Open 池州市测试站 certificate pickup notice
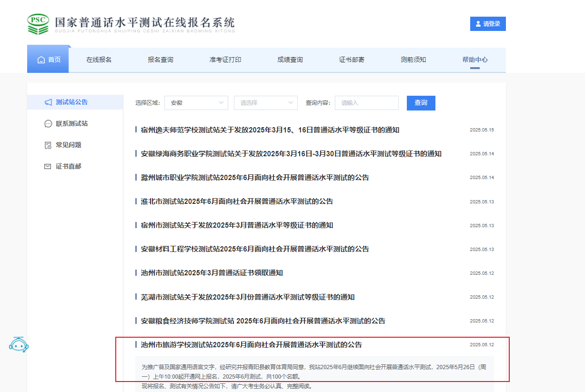The width and height of the screenshot is (585, 392). [x=212, y=273]
